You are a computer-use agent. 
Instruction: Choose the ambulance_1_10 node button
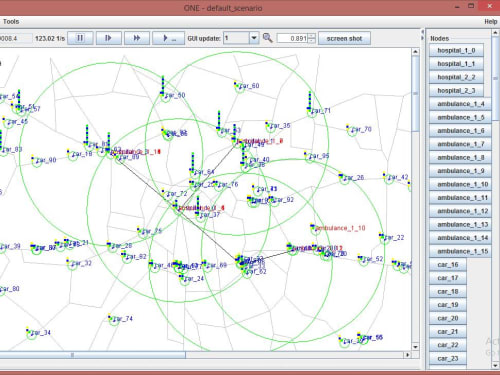[460, 184]
